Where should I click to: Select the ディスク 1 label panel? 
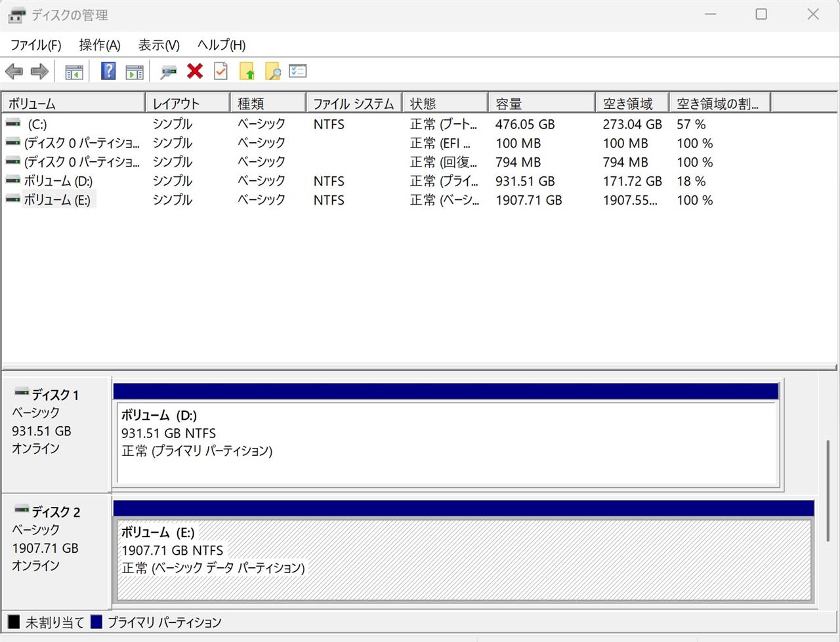coord(56,435)
